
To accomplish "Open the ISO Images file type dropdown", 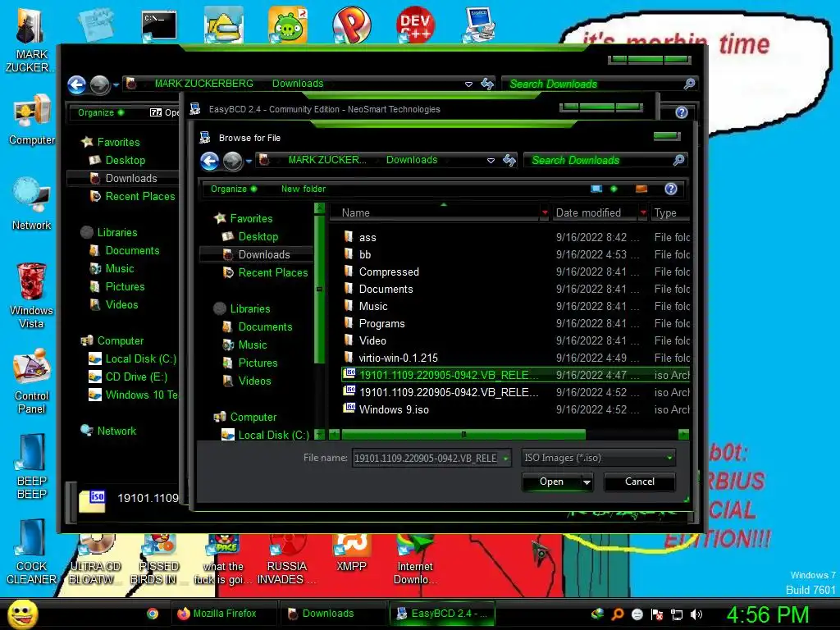I will [x=598, y=458].
